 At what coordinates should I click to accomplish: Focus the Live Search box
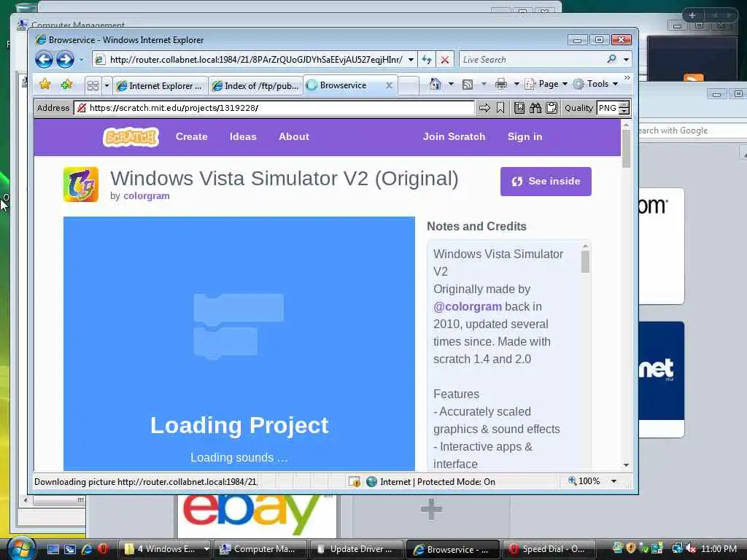click(x=533, y=60)
